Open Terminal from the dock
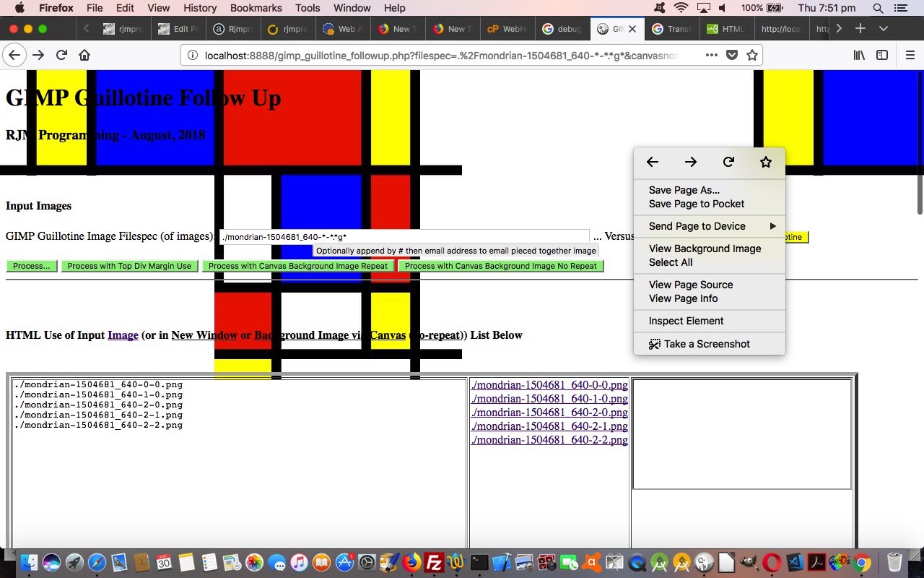This screenshot has width=924, height=578. (x=479, y=562)
